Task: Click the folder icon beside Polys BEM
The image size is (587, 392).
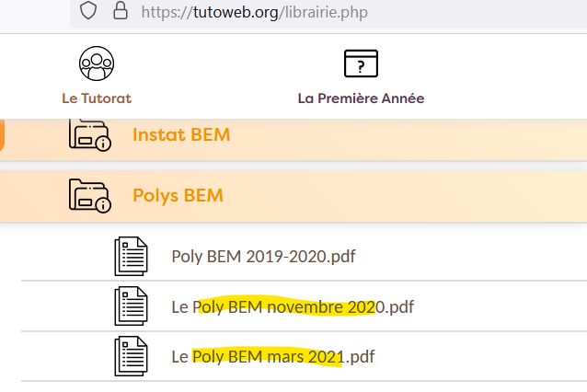Action: coord(89,195)
